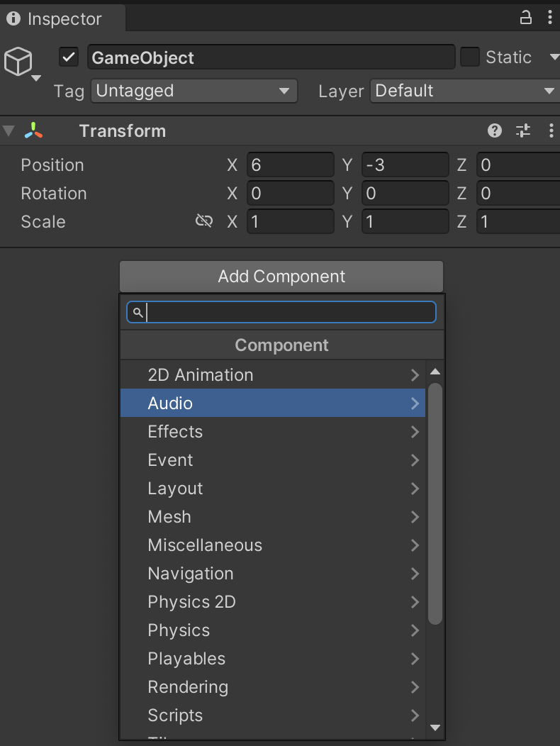This screenshot has width=560, height=746.
Task: Click the Inspector lock icon
Action: point(526,18)
